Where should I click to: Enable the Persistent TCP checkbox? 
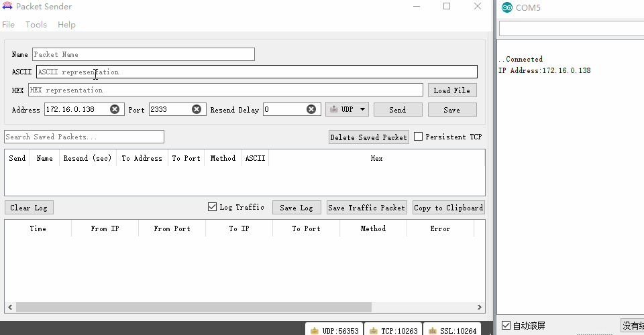coord(418,137)
